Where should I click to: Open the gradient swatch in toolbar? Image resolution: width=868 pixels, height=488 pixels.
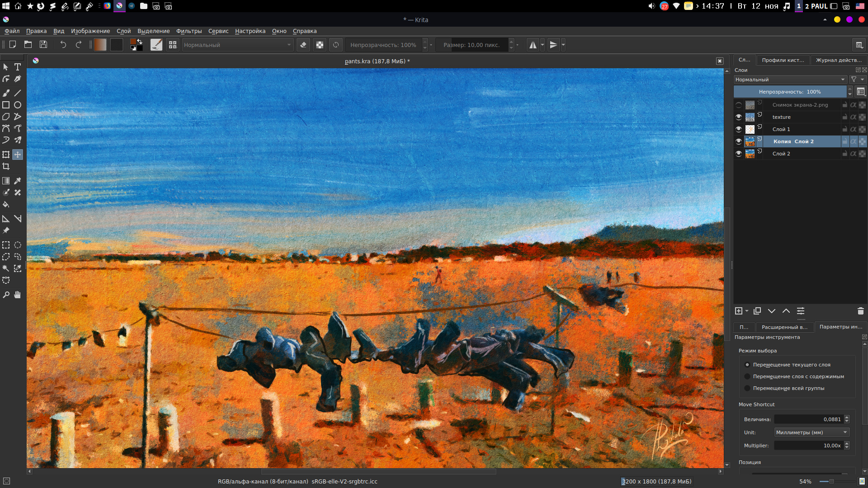[100, 45]
